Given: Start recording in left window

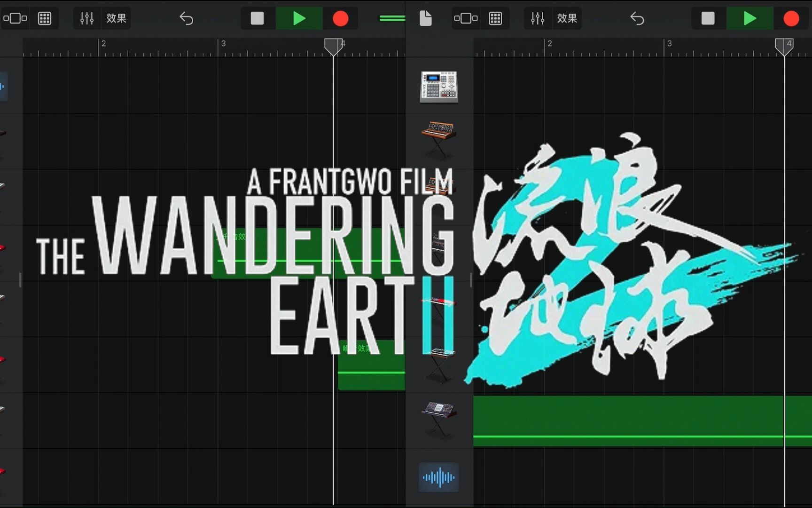Looking at the screenshot, I should [341, 18].
